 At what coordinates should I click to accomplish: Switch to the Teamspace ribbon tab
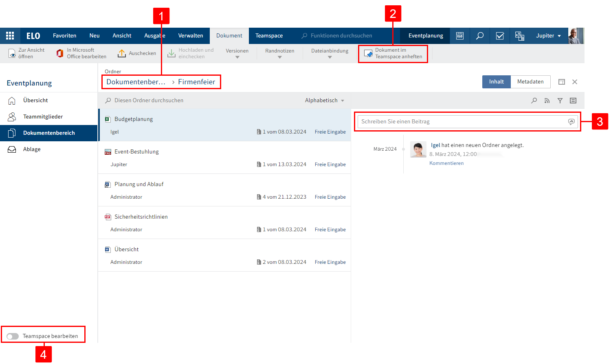[x=269, y=36]
